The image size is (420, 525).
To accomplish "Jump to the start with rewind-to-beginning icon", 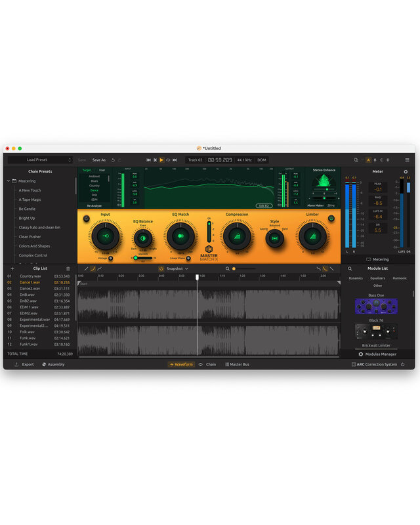I will [x=148, y=160].
